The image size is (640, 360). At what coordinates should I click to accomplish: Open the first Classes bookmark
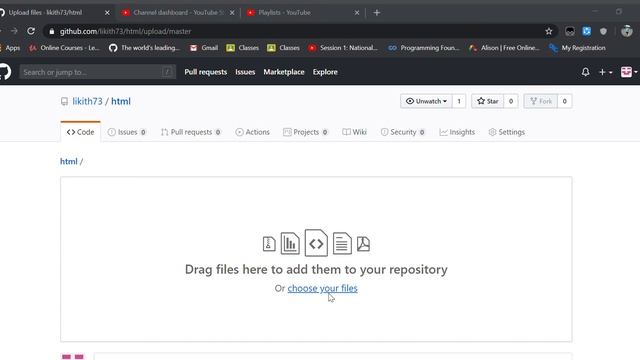click(242, 48)
